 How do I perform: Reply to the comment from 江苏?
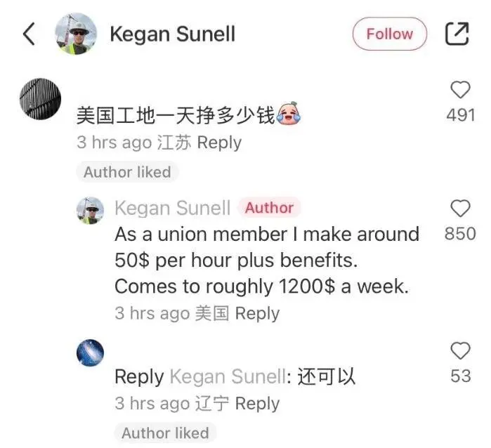[219, 143]
